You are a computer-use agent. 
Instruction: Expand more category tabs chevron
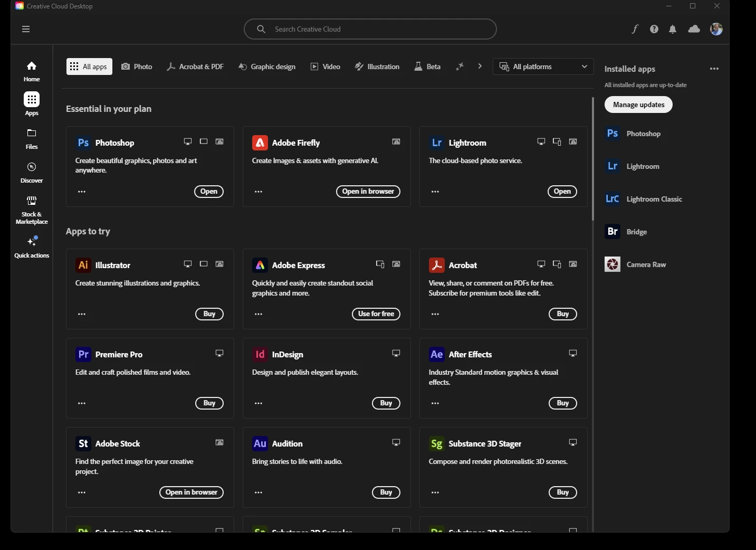coord(480,67)
